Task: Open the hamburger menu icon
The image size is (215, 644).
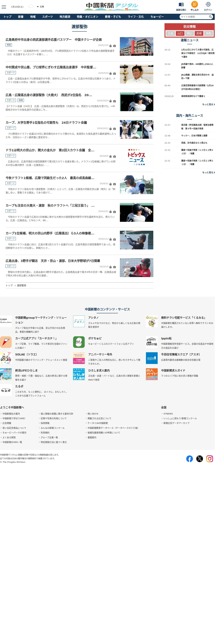Action: [4, 7]
